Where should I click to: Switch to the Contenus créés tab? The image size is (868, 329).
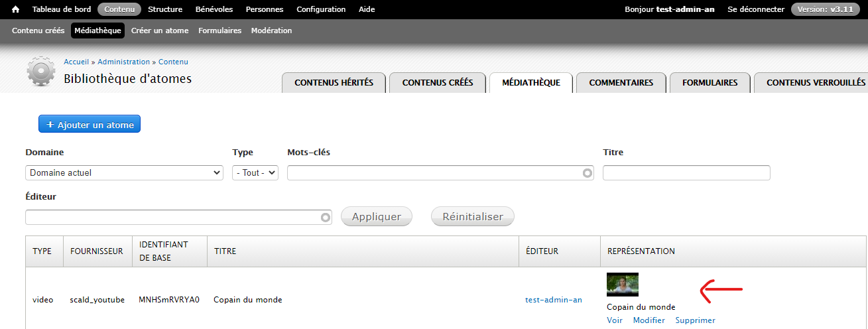tap(438, 83)
